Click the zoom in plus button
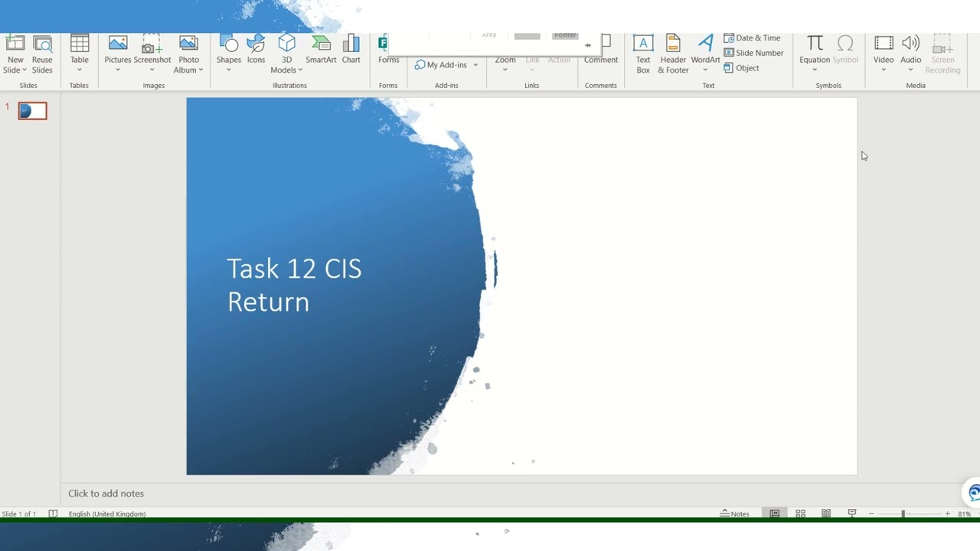This screenshot has height=551, width=980. pyautogui.click(x=947, y=514)
